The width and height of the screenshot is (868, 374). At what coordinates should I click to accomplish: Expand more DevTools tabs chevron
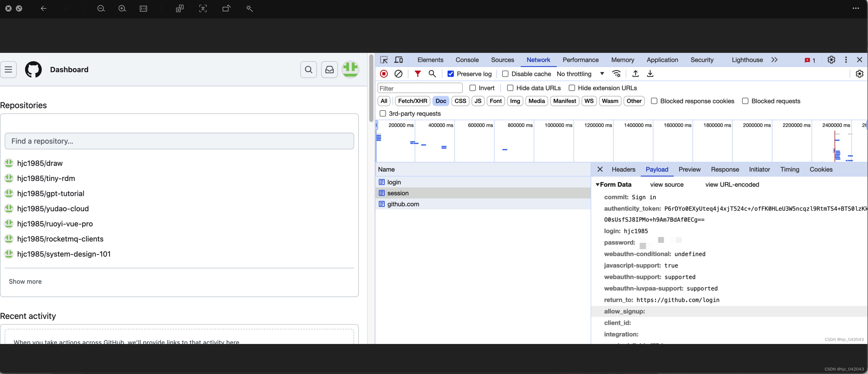774,60
